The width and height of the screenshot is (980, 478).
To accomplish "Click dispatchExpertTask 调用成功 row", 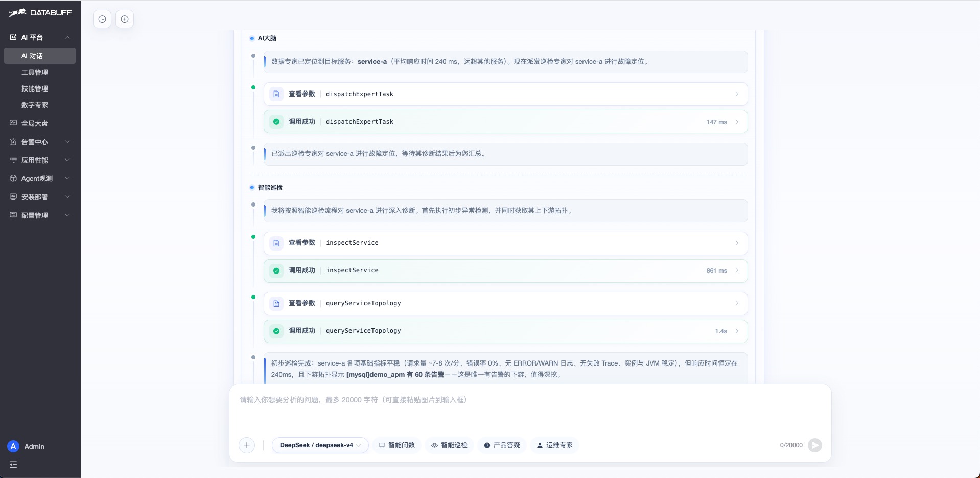I will pos(506,122).
